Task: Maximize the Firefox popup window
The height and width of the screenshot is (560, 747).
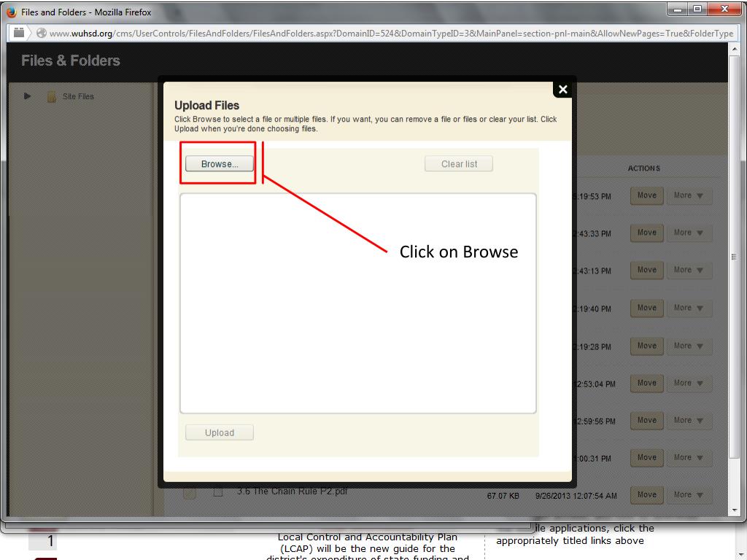Action: [697, 9]
